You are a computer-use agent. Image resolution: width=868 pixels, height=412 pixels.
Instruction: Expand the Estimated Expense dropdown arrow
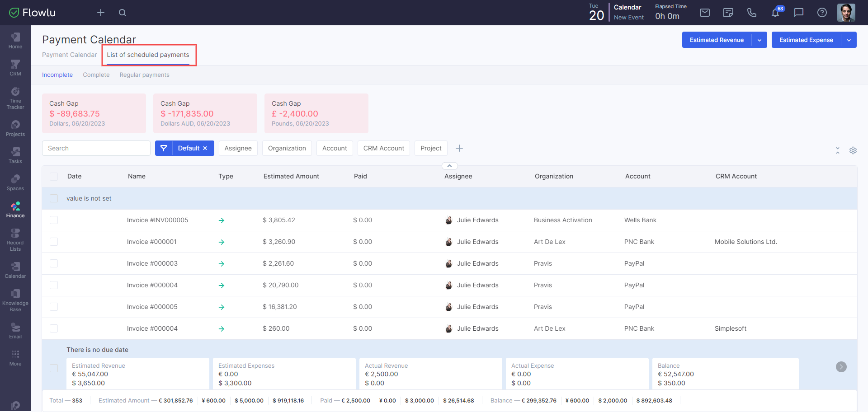(x=849, y=40)
